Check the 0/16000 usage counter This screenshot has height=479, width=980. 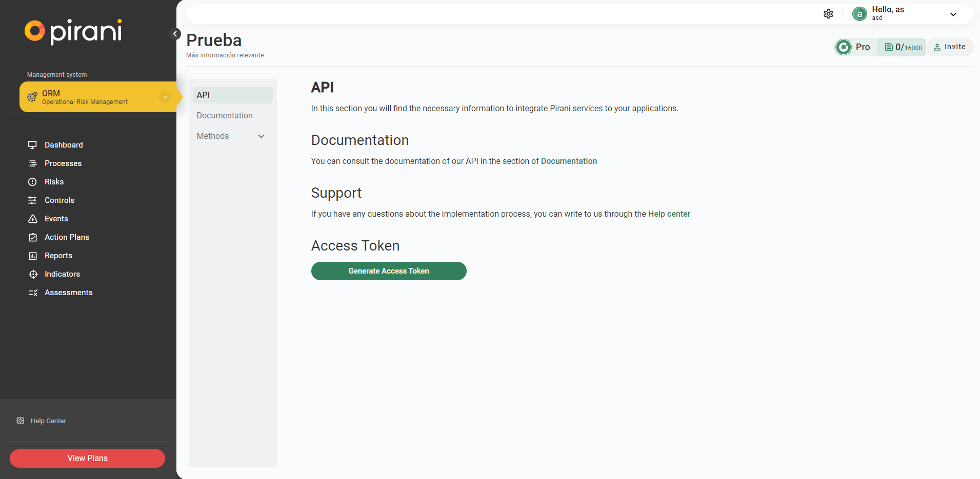click(x=902, y=47)
